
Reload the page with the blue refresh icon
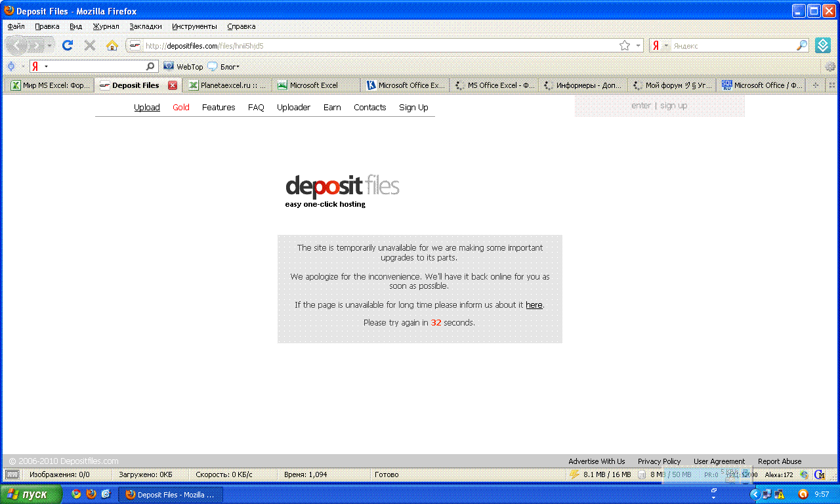(x=68, y=45)
